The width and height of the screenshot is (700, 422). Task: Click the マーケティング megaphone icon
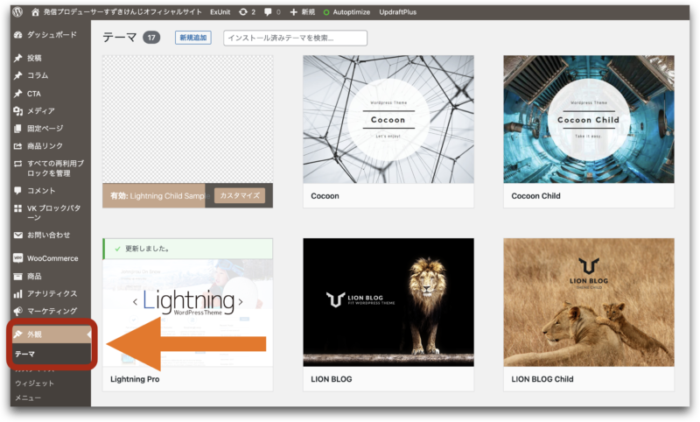(18, 311)
